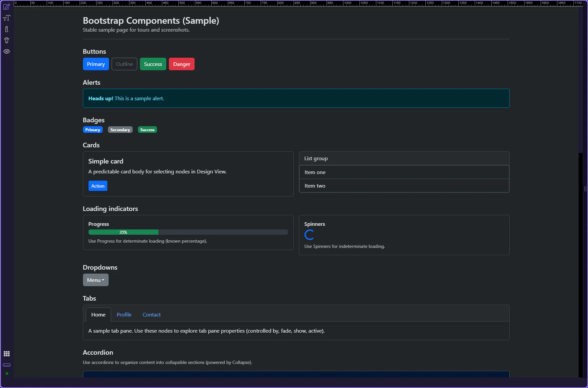The image size is (588, 388).
Task: Click the Action button in Simple card
Action: pyautogui.click(x=98, y=186)
